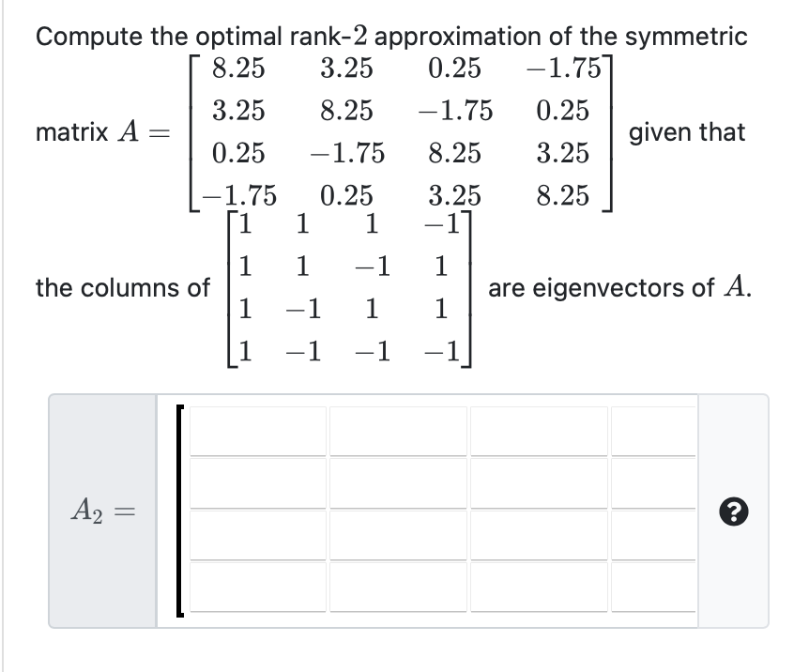
Task: Click the first row, first column matrix cell
Action: 255,430
